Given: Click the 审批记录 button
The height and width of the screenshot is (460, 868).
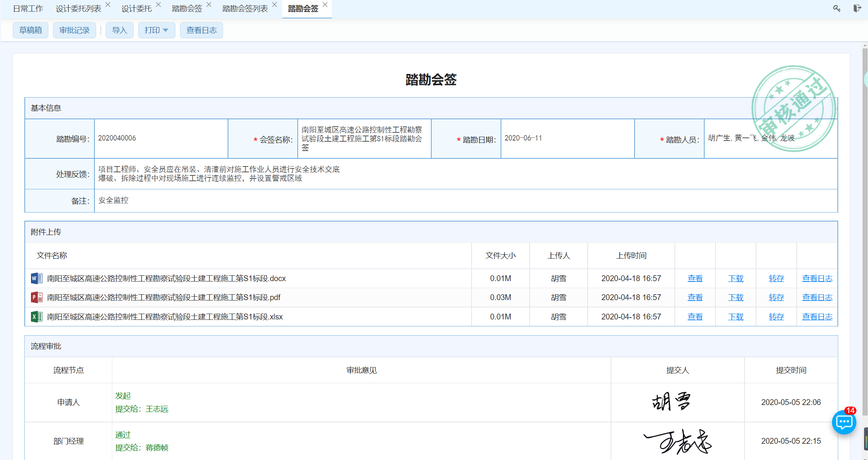Looking at the screenshot, I should (x=74, y=30).
